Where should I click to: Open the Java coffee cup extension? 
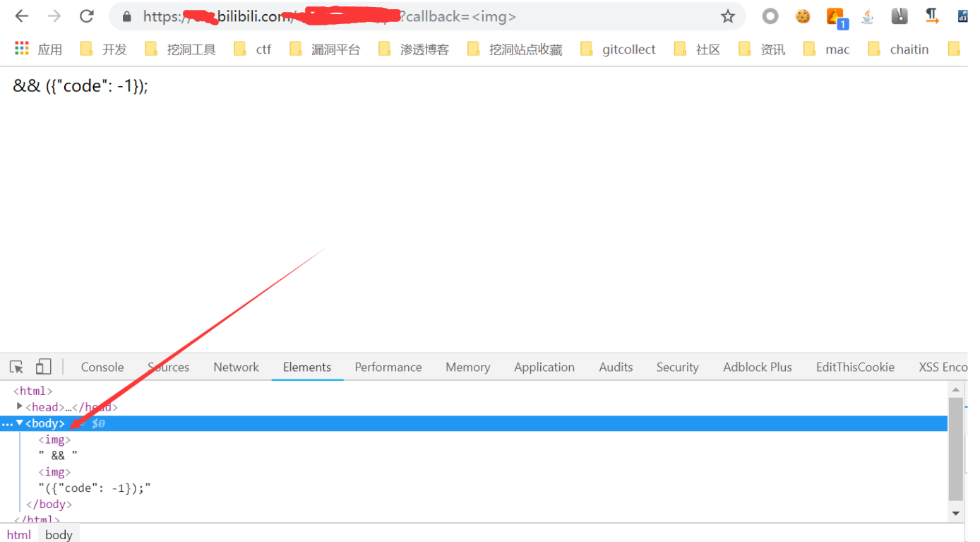point(868,16)
